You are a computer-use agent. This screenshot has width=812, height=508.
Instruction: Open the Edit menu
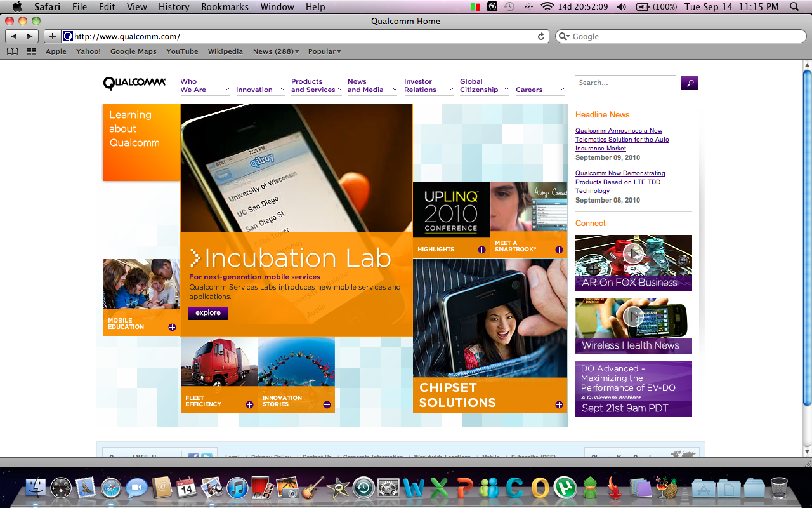[107, 7]
